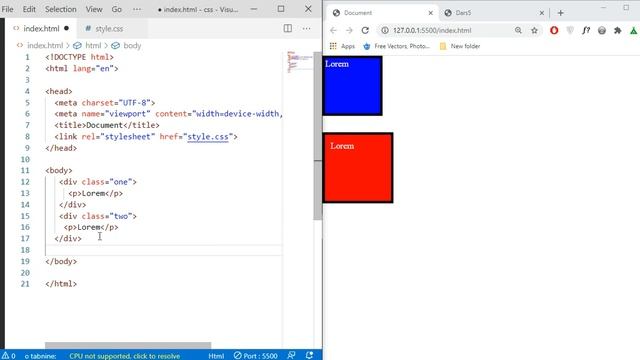
Task: Select the Dars5 browser tab
Action: (493, 13)
